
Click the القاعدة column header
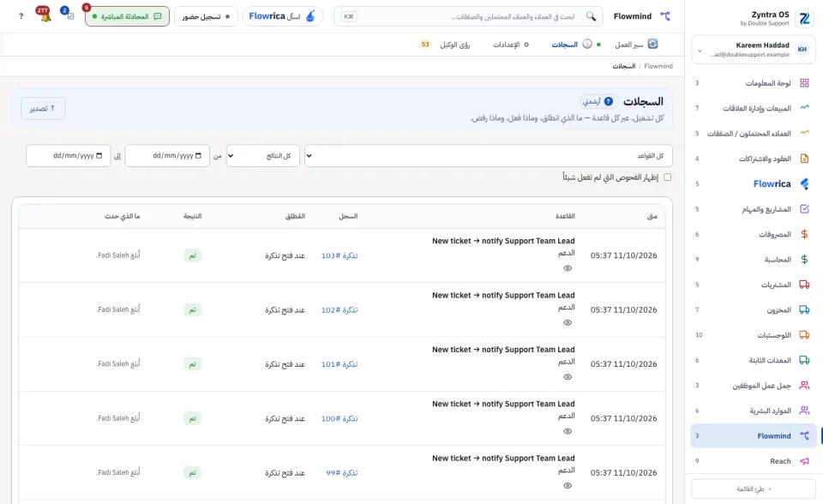point(565,216)
